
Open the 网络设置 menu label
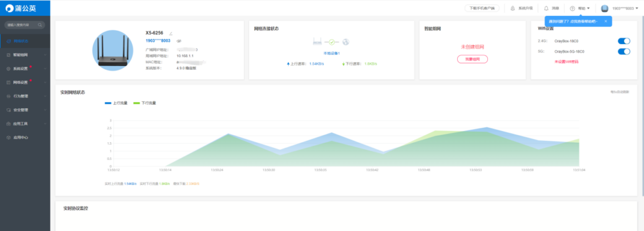[x=21, y=82]
